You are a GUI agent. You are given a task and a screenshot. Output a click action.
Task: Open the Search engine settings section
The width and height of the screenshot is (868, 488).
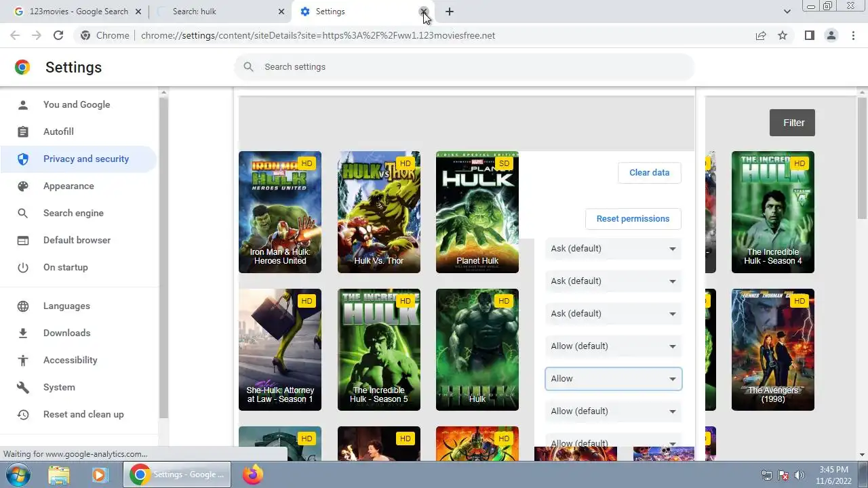click(x=78, y=213)
